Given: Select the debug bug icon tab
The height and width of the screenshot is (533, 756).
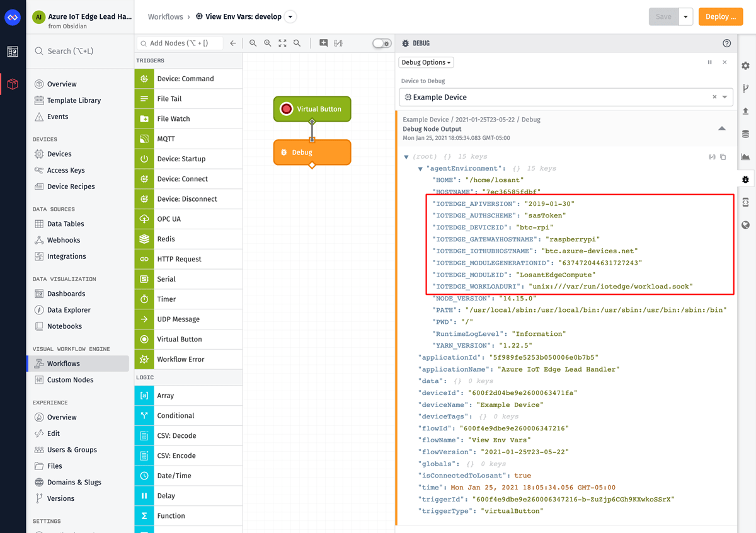Looking at the screenshot, I should point(746,180).
